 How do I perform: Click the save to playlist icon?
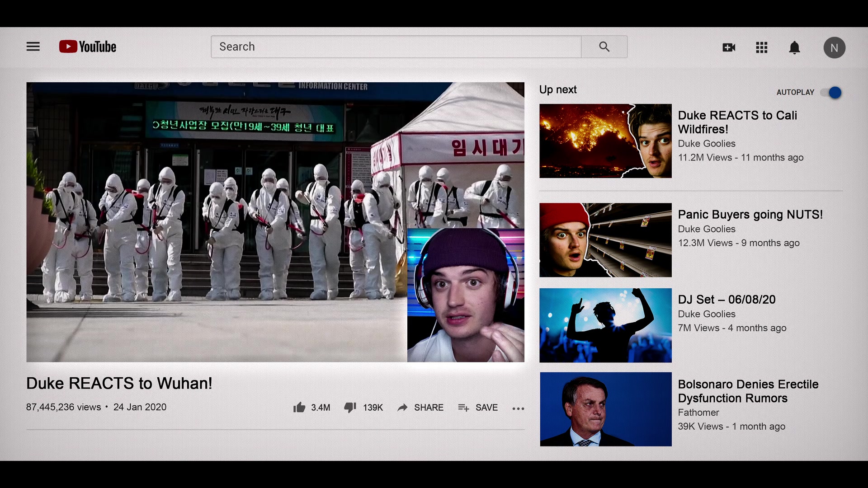click(463, 408)
